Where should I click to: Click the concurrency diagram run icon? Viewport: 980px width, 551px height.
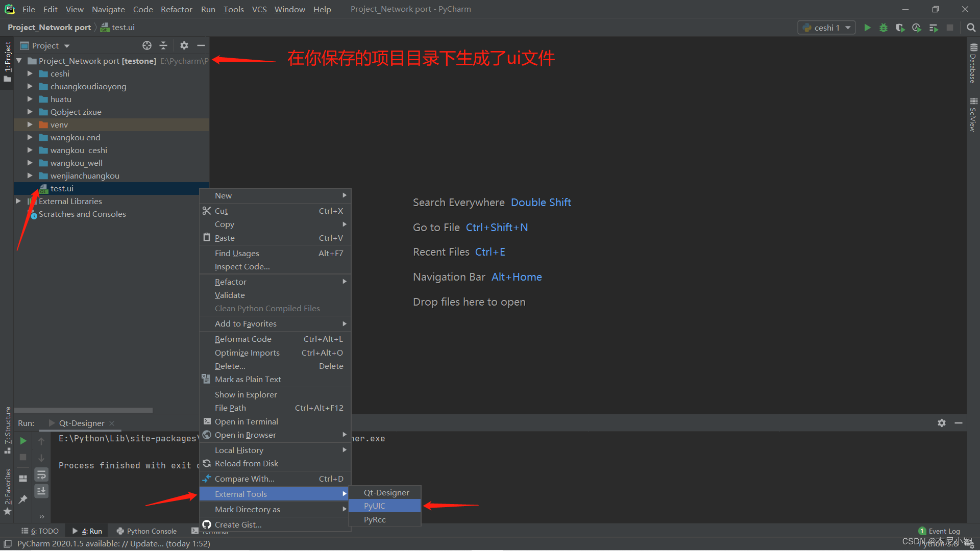pyautogui.click(x=934, y=28)
